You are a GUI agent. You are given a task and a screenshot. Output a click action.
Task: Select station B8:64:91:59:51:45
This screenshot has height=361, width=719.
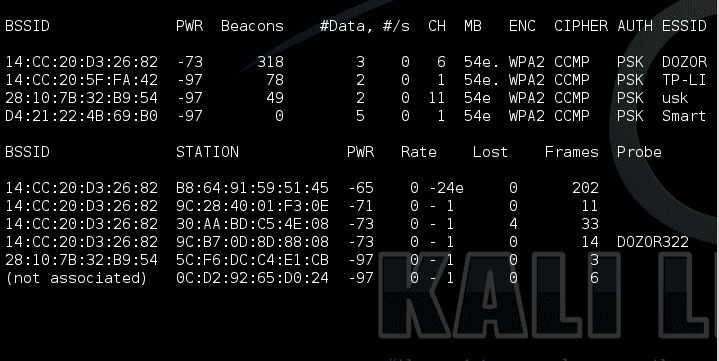(x=252, y=188)
